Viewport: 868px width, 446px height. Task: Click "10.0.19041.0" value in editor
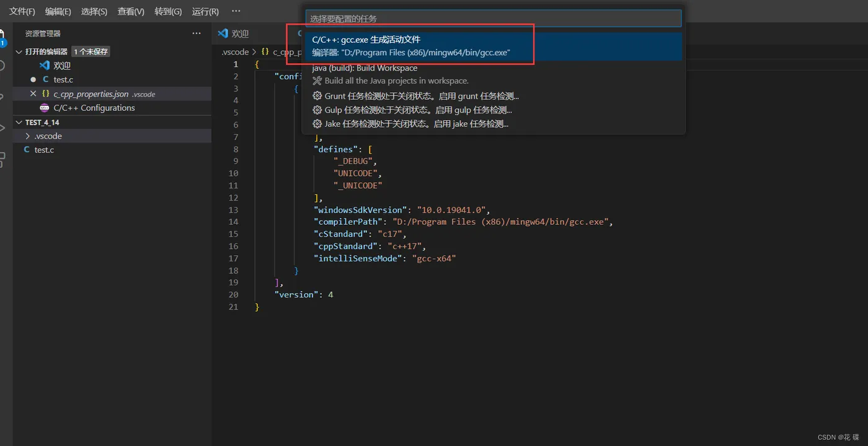[452, 210]
